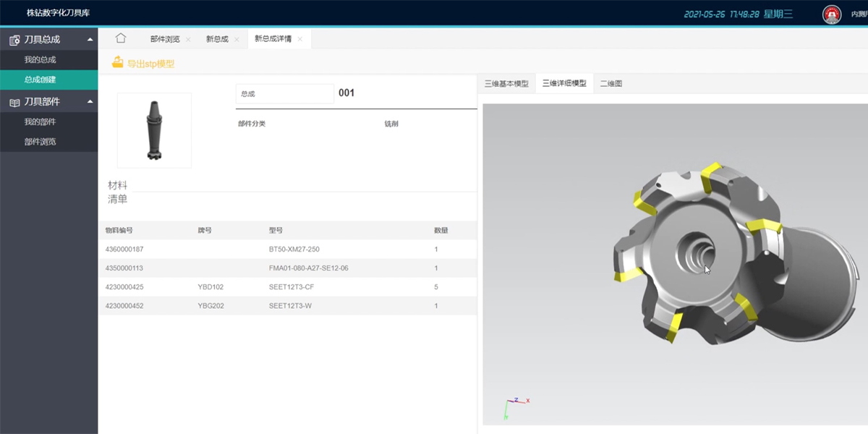Viewport: 868px width, 434px height.
Task: Switch to the 三维基本模型 tab
Action: pos(506,84)
